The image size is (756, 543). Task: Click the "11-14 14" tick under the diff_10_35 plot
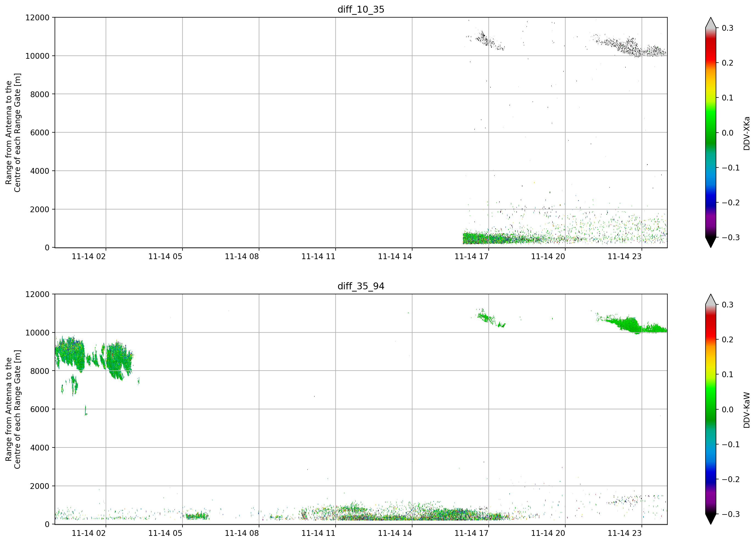pos(395,256)
